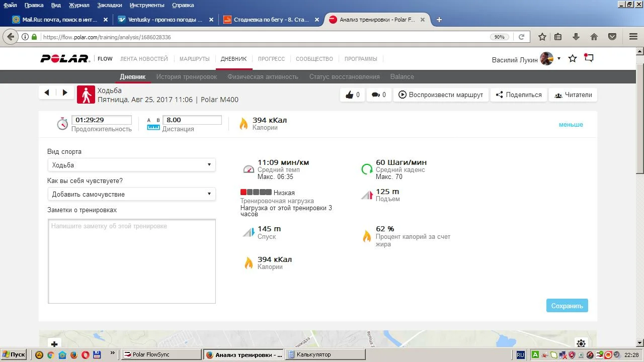Zoom in on the map with plus button
The image size is (644, 362).
54,344
